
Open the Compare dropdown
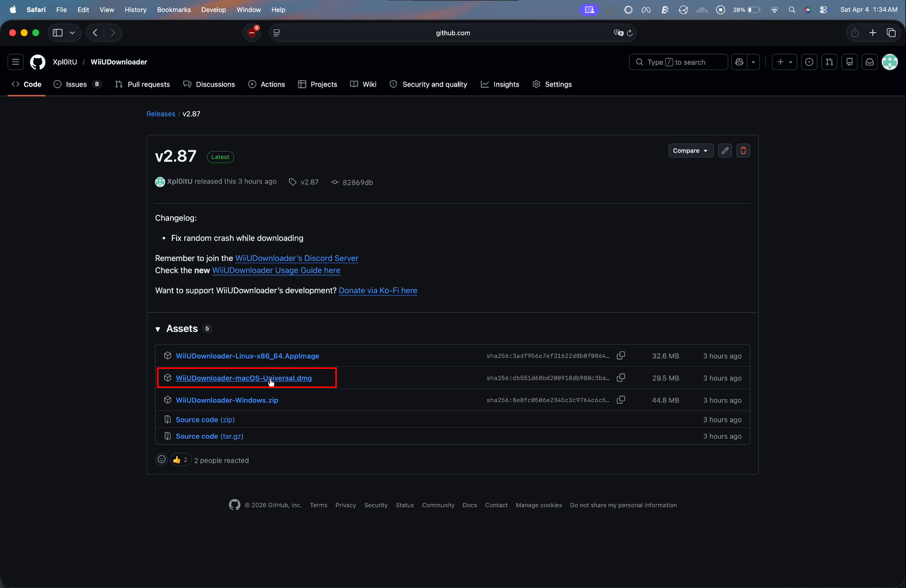pyautogui.click(x=690, y=151)
